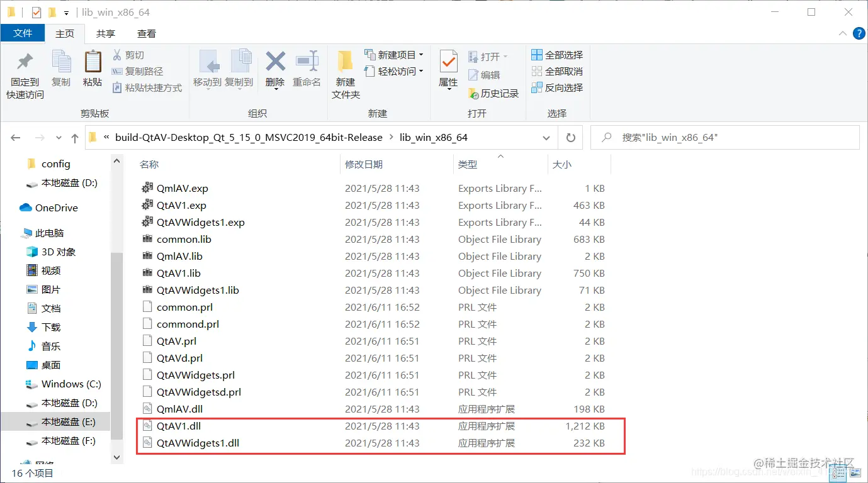Click Invert Selection (反向选择)
Viewport: 868px width, 483px height.
[x=556, y=87]
